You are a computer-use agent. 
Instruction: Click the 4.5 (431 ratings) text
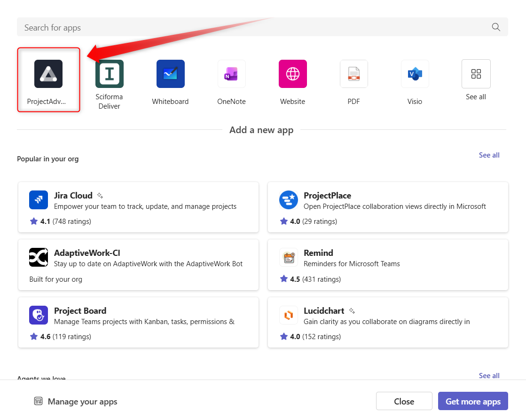point(315,279)
